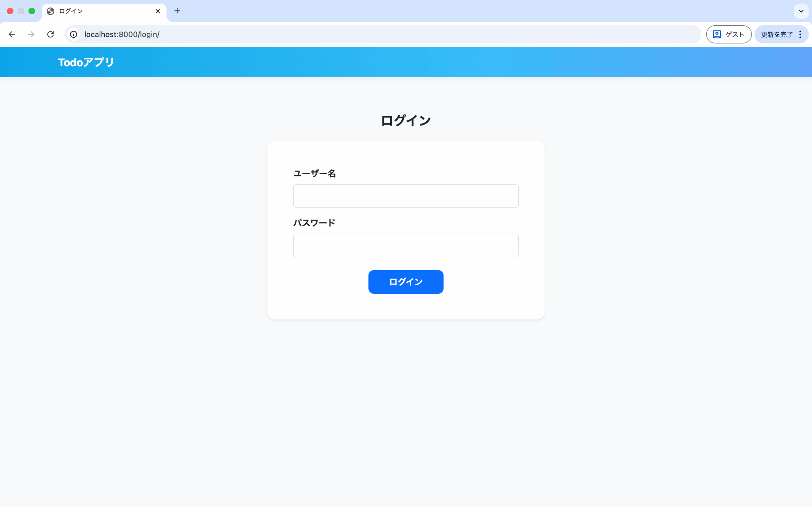Screen dimensions: 812x507
Task: Click the guest profile avatar icon
Action: [717, 34]
